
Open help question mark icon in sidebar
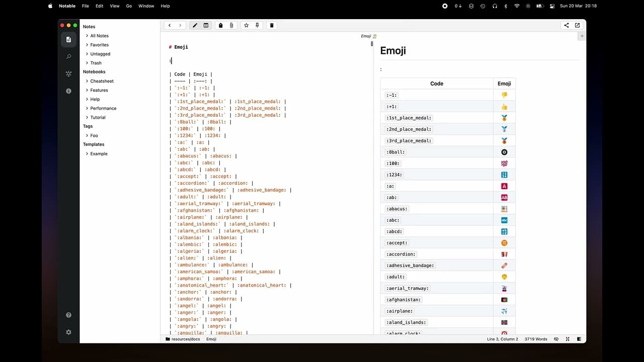point(69,315)
